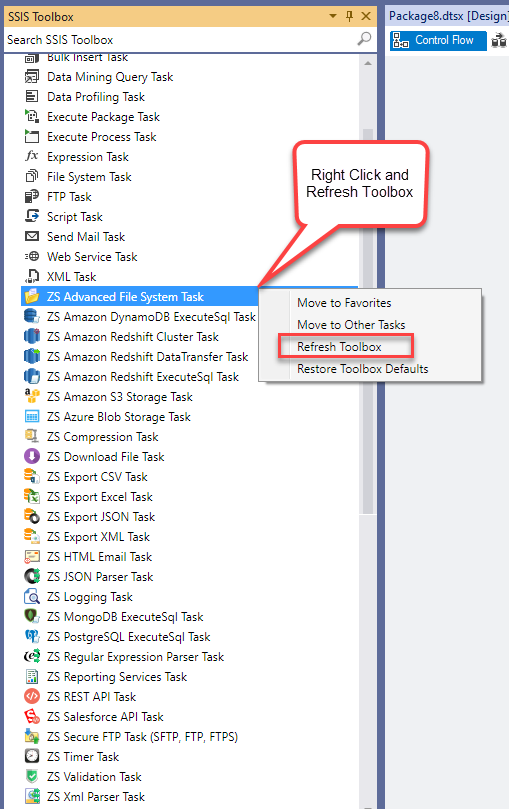
Task: Click the toolbox vertical scrollbar thumb
Action: (368, 321)
